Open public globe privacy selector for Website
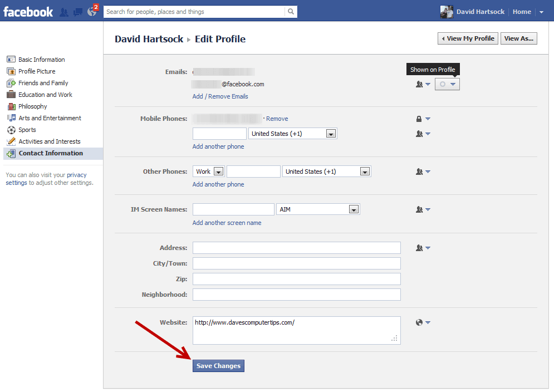This screenshot has width=554, height=392. click(x=423, y=322)
